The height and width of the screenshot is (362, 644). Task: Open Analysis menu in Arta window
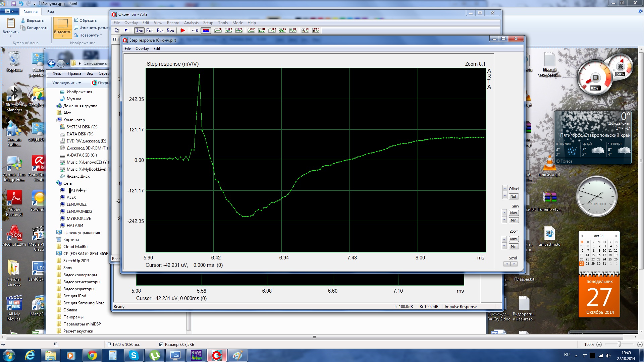pyautogui.click(x=191, y=23)
